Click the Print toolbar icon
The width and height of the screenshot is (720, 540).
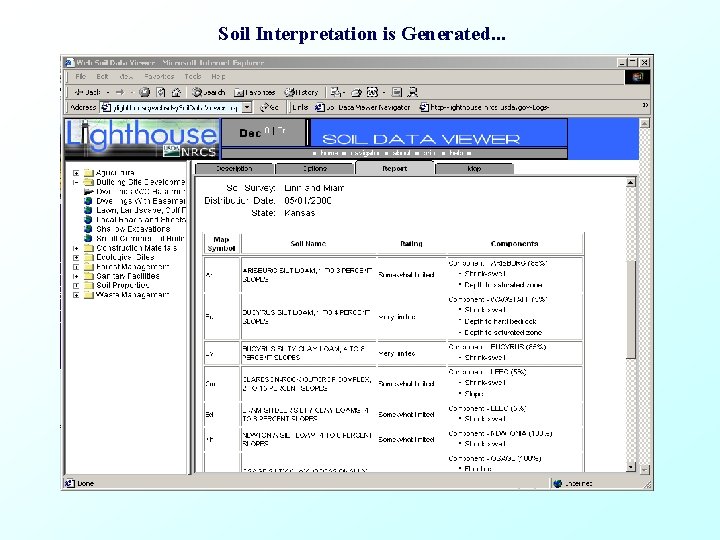tap(356, 92)
